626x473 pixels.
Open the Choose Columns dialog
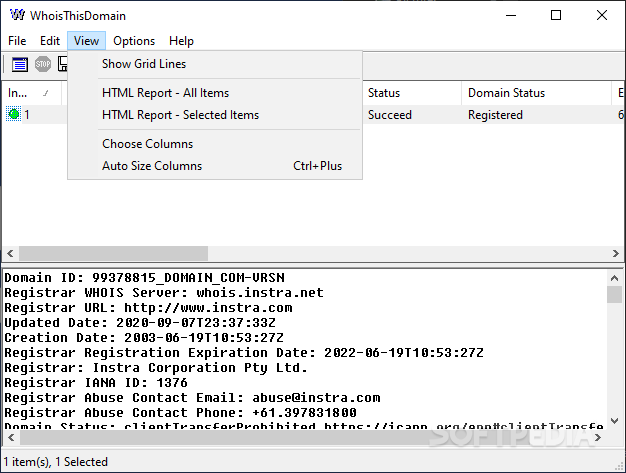coord(215,144)
